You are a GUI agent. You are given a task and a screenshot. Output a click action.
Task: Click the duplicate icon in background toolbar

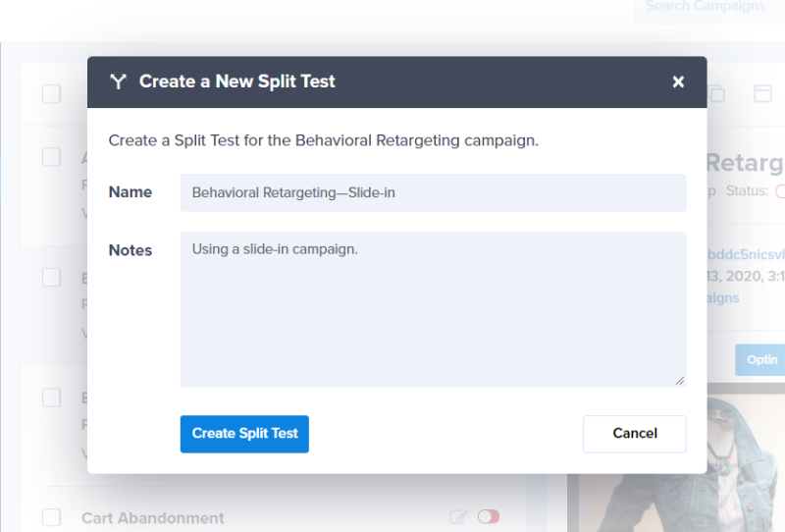click(x=717, y=93)
